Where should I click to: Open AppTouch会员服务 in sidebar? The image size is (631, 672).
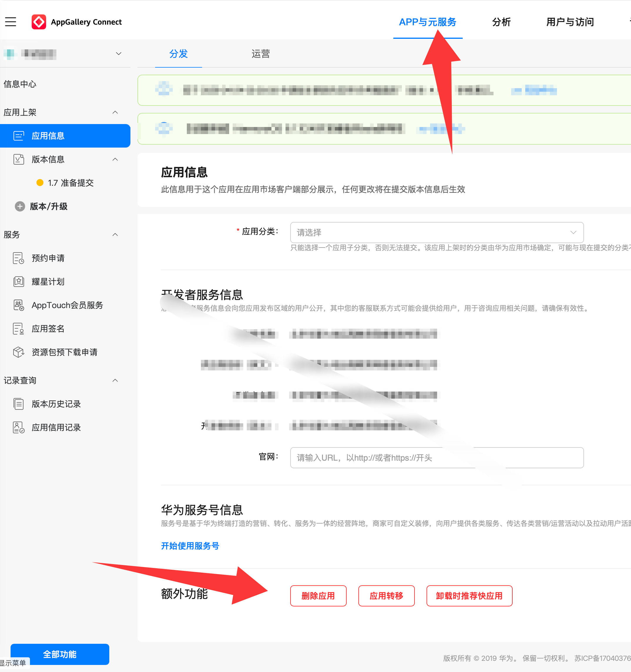(x=67, y=305)
